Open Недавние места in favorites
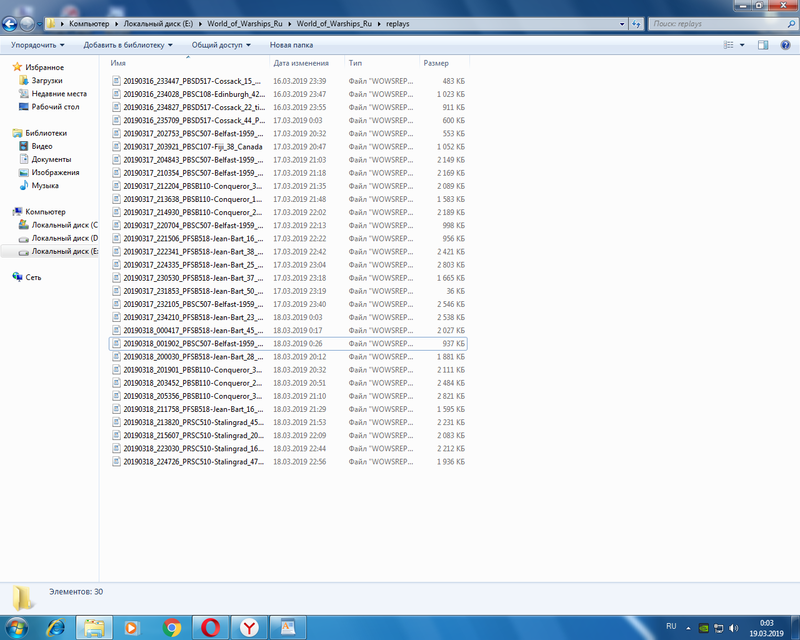The height and width of the screenshot is (640, 800). [53, 93]
